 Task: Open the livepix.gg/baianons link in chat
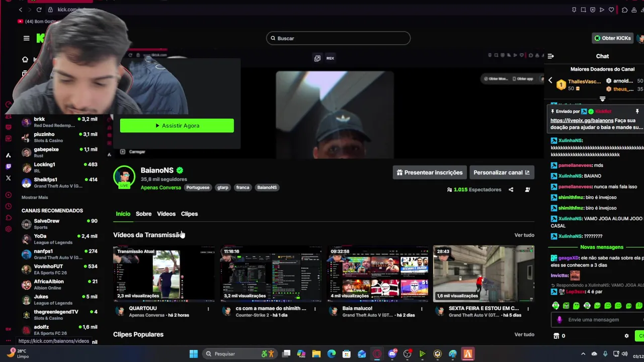point(582,121)
